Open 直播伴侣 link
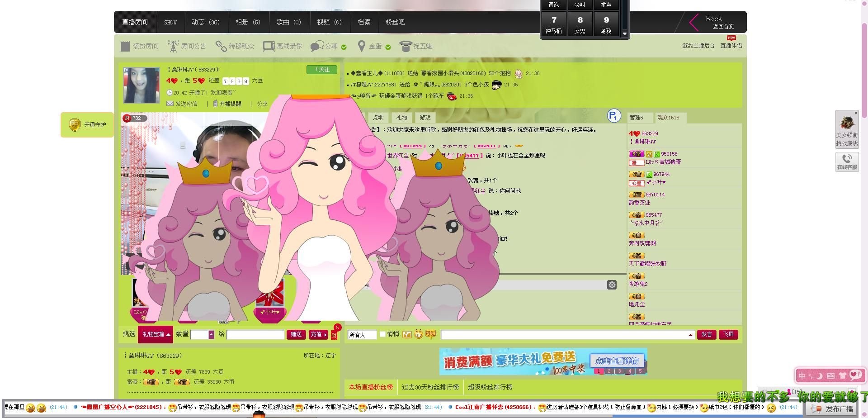Image resolution: width=868 pixels, height=418 pixels. [731, 46]
